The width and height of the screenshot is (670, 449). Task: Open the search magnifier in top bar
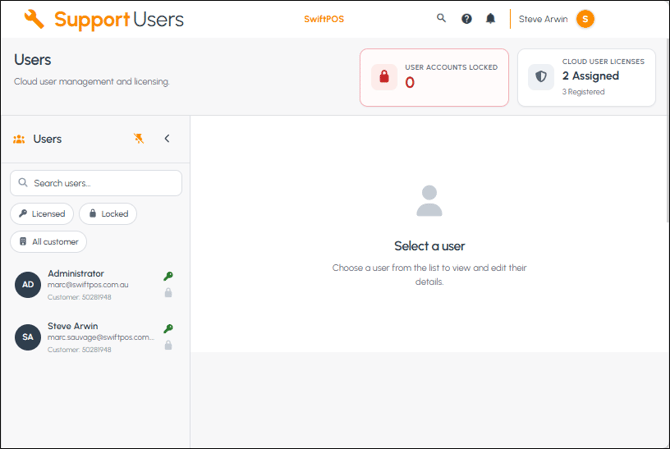click(441, 18)
